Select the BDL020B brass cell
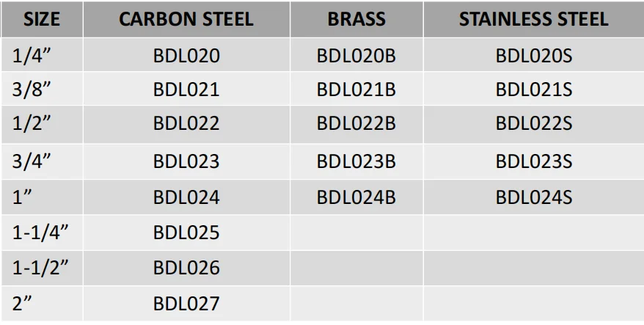644x325 pixels. (356, 55)
